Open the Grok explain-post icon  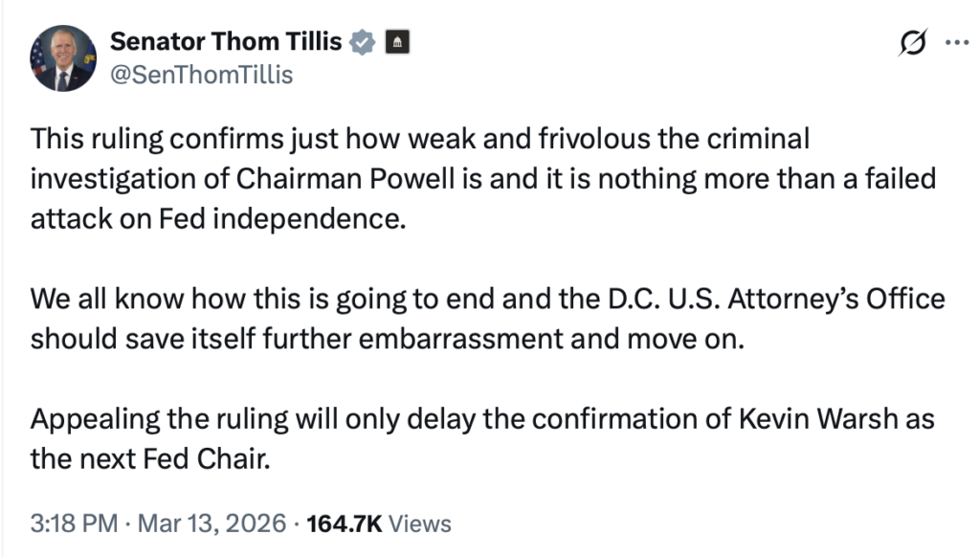pyautogui.click(x=912, y=43)
